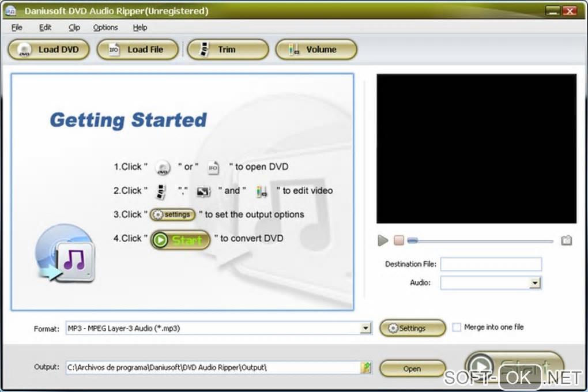The height and width of the screenshot is (392, 588).
Task: Click the green Start graphic in step 4
Action: (x=180, y=240)
